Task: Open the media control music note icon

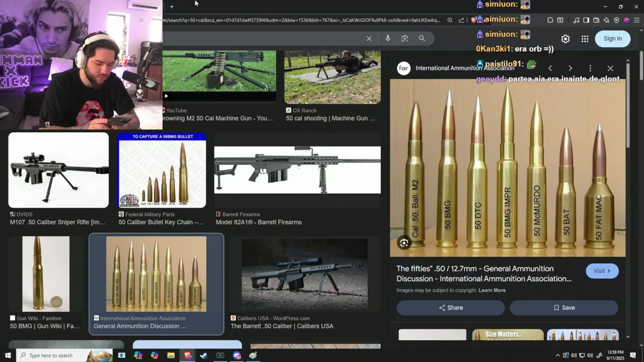Action: [x=576, y=20]
